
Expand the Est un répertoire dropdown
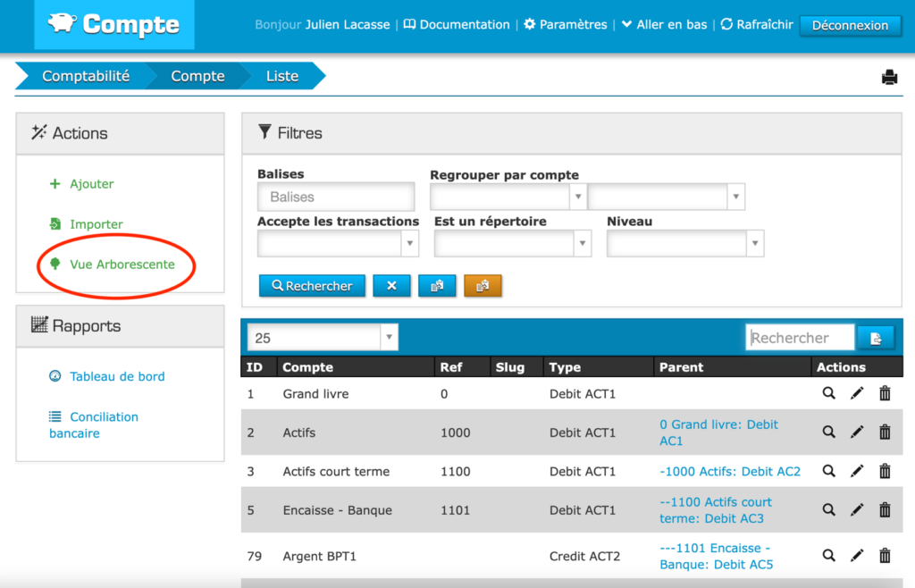tap(512, 243)
